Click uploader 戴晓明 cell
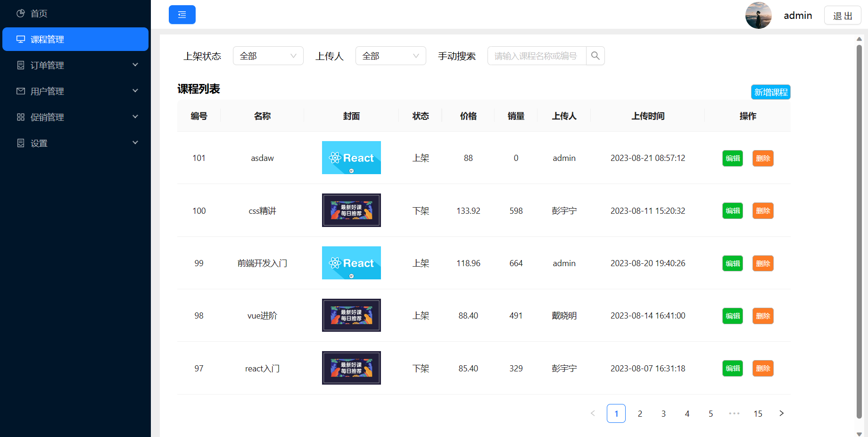This screenshot has height=437, width=868. click(564, 316)
